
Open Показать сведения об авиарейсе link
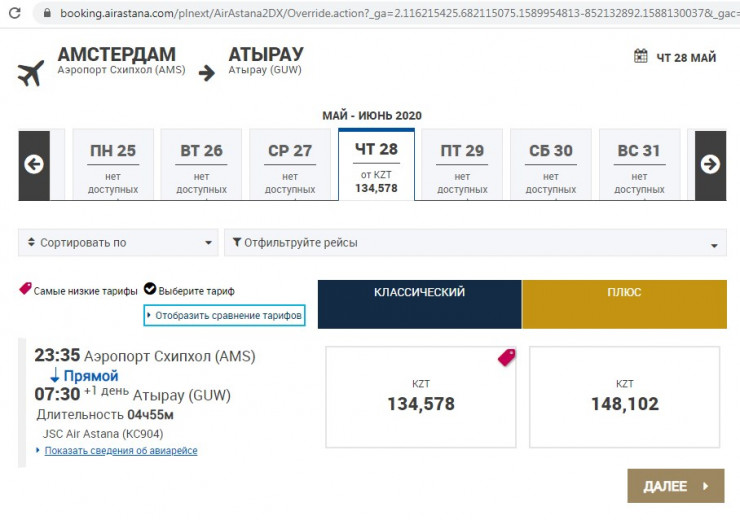(120, 451)
